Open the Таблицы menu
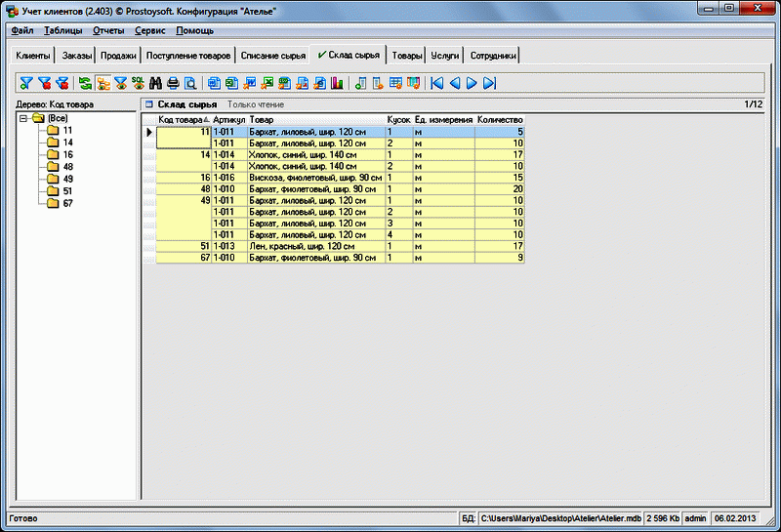Viewport: 781px width, 532px height. 63,30
